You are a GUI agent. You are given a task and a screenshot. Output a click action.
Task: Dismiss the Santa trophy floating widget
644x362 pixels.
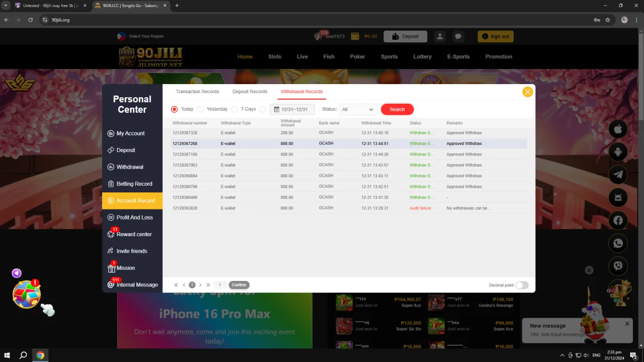click(589, 270)
